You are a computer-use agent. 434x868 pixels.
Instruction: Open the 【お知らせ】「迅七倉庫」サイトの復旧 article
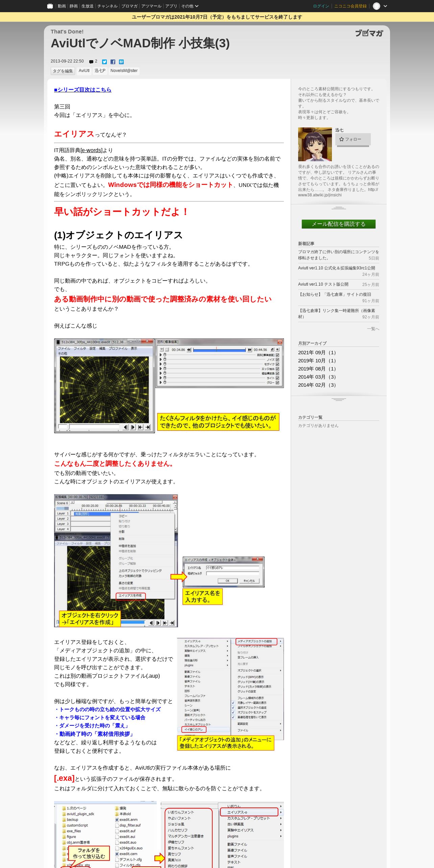[335, 294]
